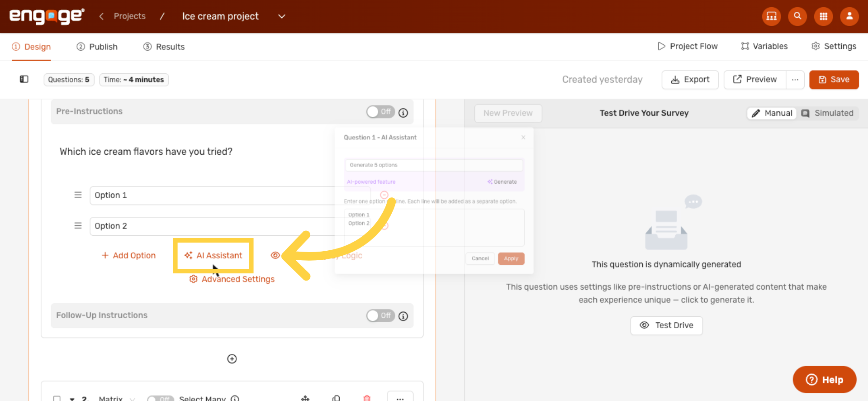
Task: Click the ice cream flavors question text
Action: [x=146, y=152]
